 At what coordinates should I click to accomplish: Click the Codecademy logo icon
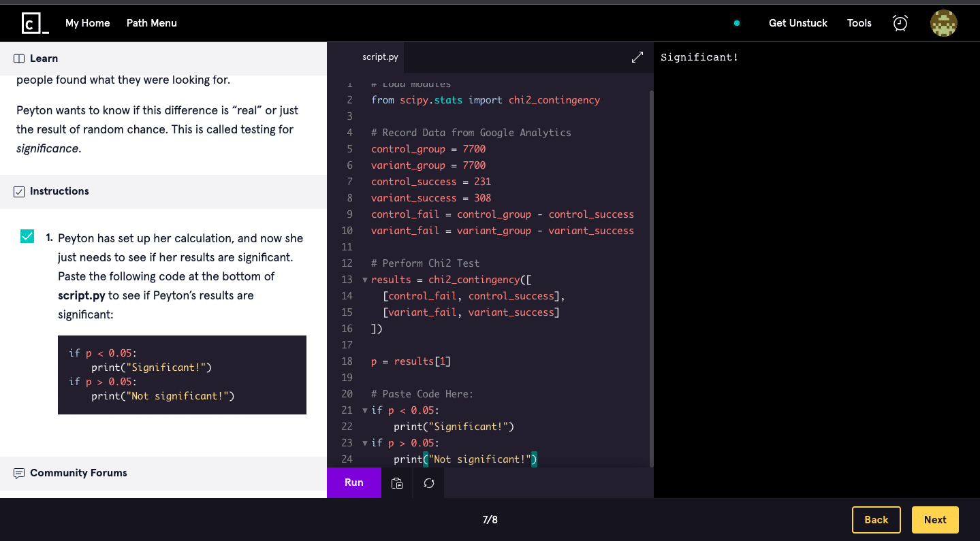point(35,23)
